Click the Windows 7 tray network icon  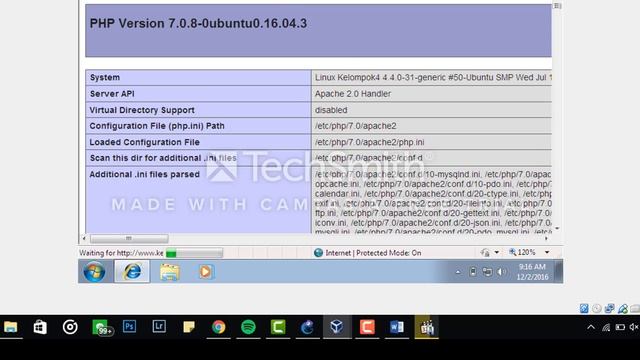[487, 272]
